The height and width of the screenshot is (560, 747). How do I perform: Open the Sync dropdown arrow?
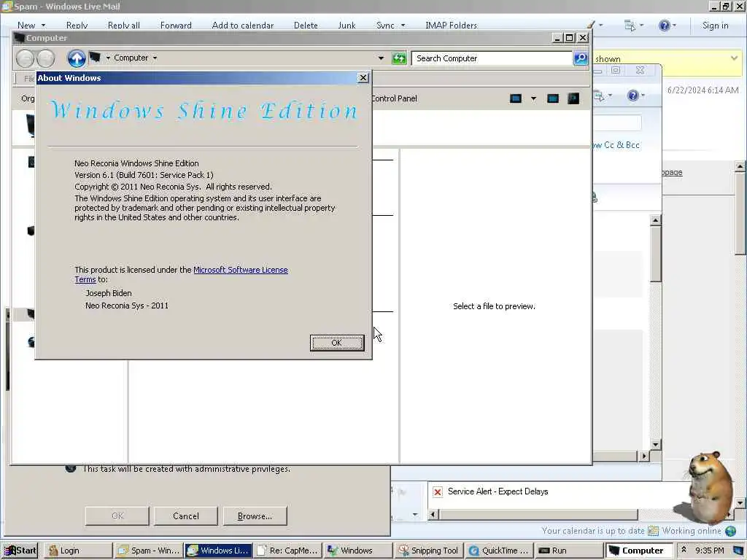(403, 26)
